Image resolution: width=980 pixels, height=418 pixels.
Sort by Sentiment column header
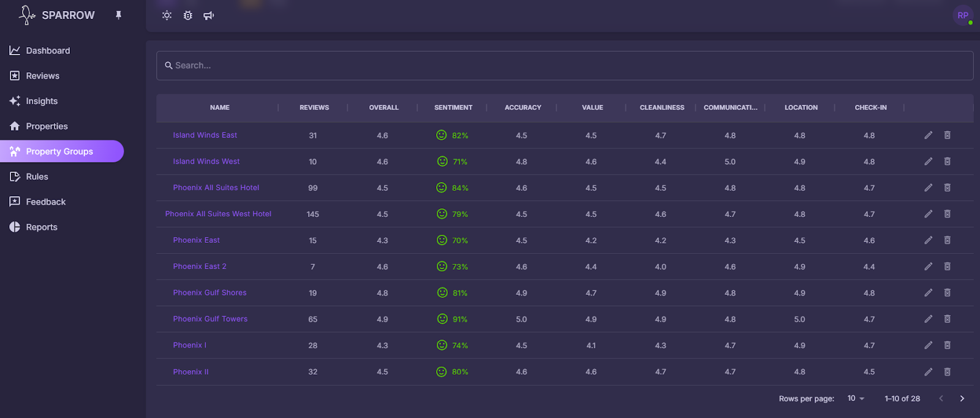point(453,107)
